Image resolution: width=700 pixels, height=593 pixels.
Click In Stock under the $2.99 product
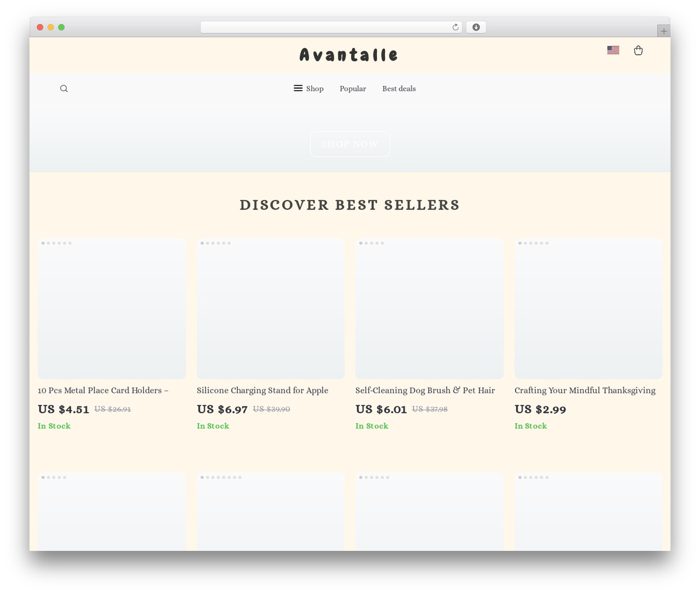pyautogui.click(x=530, y=426)
